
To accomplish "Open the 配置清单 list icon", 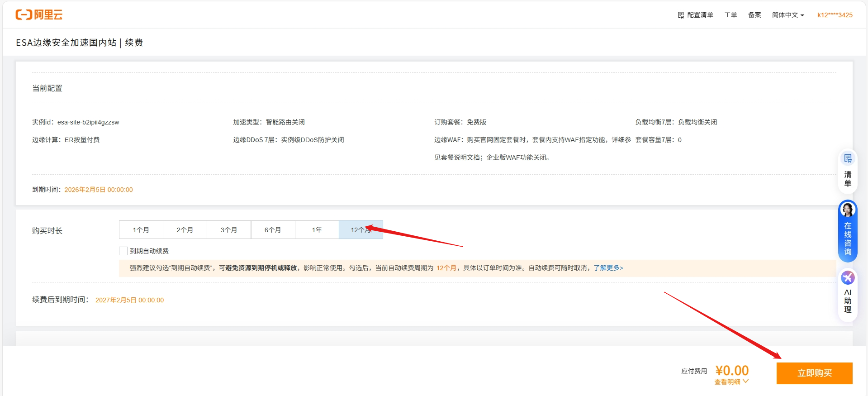I will (x=681, y=15).
